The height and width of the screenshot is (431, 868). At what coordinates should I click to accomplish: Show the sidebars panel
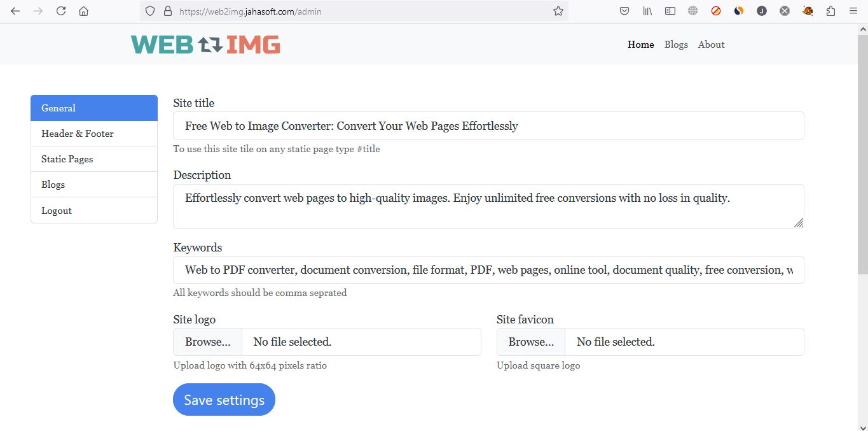point(670,11)
